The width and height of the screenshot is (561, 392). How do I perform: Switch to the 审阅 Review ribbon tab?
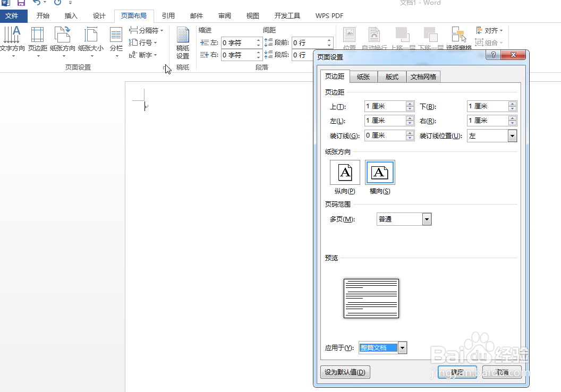[225, 16]
